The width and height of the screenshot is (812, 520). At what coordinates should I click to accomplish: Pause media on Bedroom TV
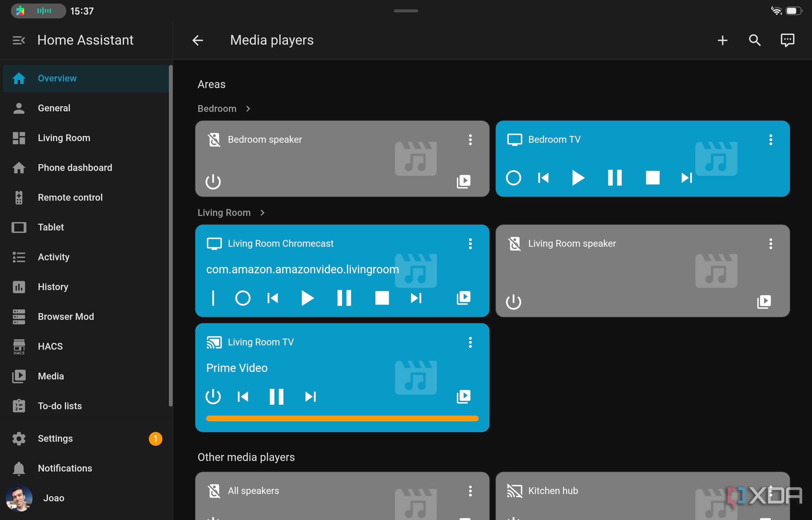[615, 178]
